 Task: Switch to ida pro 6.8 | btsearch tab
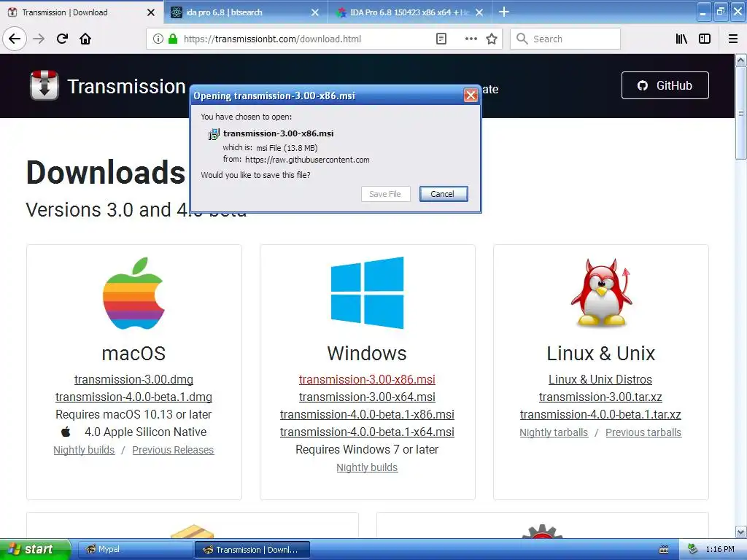point(245,12)
